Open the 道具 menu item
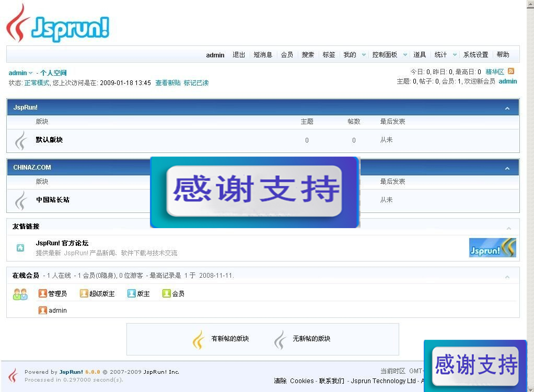The width and height of the screenshot is (534, 392). pos(420,55)
